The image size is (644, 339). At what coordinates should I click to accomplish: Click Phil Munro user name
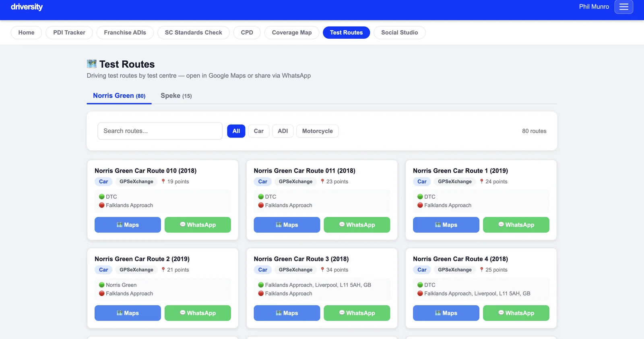(594, 7)
